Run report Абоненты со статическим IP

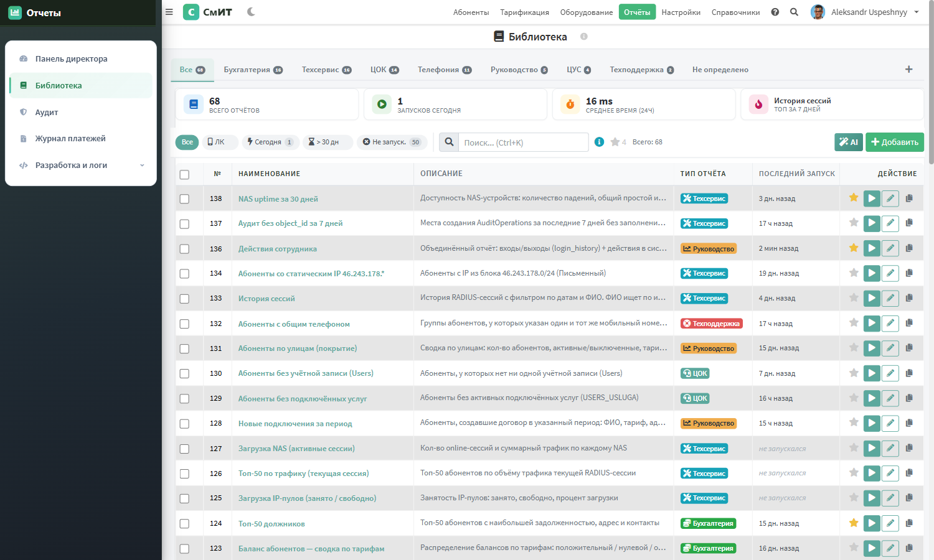872,273
